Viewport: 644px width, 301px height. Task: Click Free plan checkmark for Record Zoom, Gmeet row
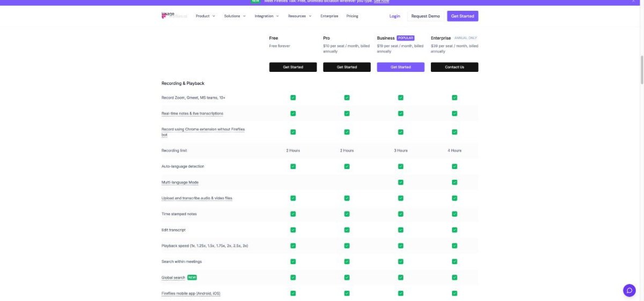293,98
